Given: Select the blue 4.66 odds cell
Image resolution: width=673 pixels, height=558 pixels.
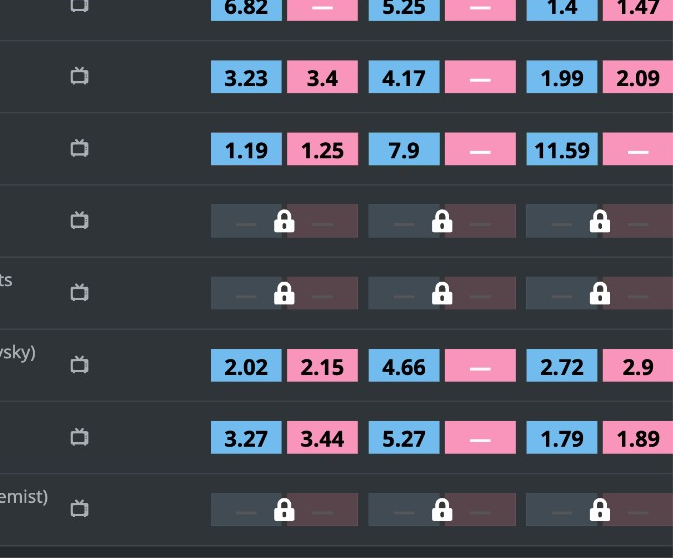Looking at the screenshot, I should (x=404, y=365).
